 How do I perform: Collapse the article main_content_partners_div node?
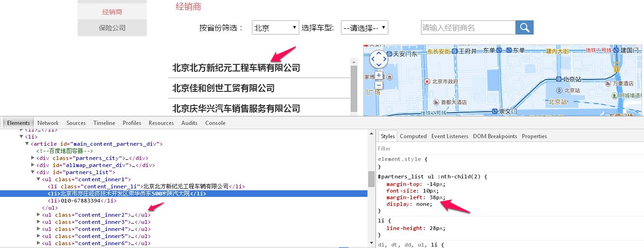click(x=27, y=144)
